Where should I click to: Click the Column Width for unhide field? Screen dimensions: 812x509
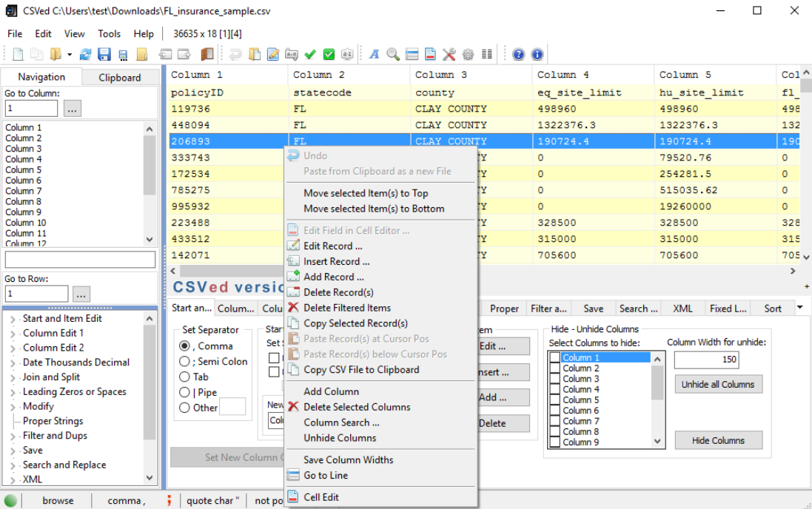(x=706, y=360)
